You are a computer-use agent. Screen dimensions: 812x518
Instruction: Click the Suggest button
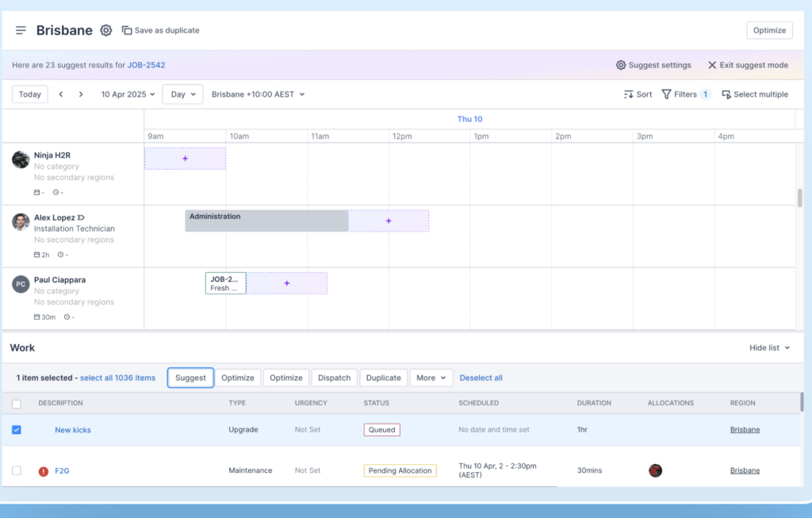[190, 378]
